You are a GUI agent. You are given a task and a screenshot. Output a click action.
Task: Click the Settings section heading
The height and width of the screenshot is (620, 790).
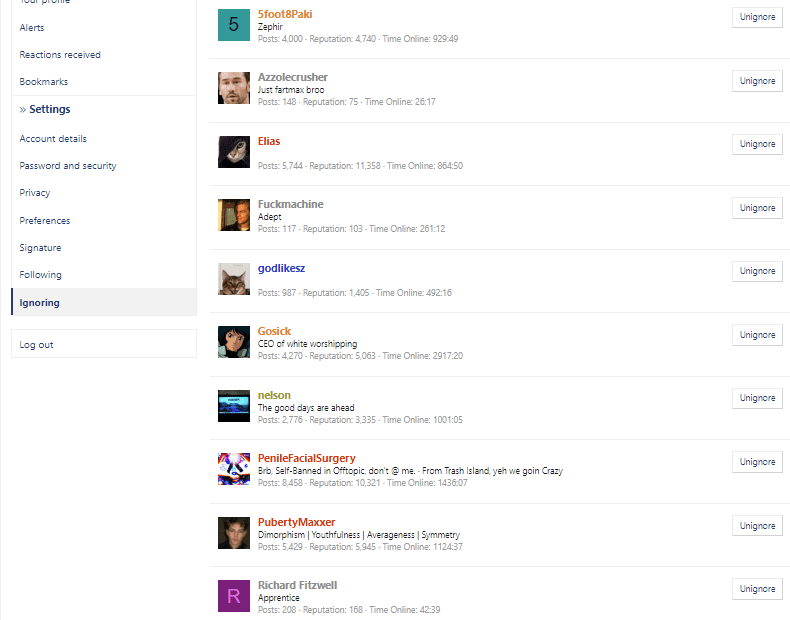pyautogui.click(x=49, y=109)
